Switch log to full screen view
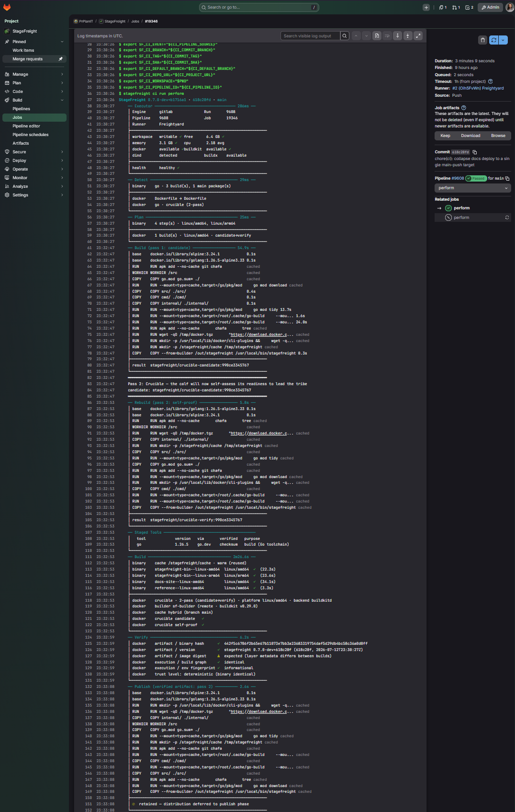Viewport: 515px width, 812px height. click(418, 36)
